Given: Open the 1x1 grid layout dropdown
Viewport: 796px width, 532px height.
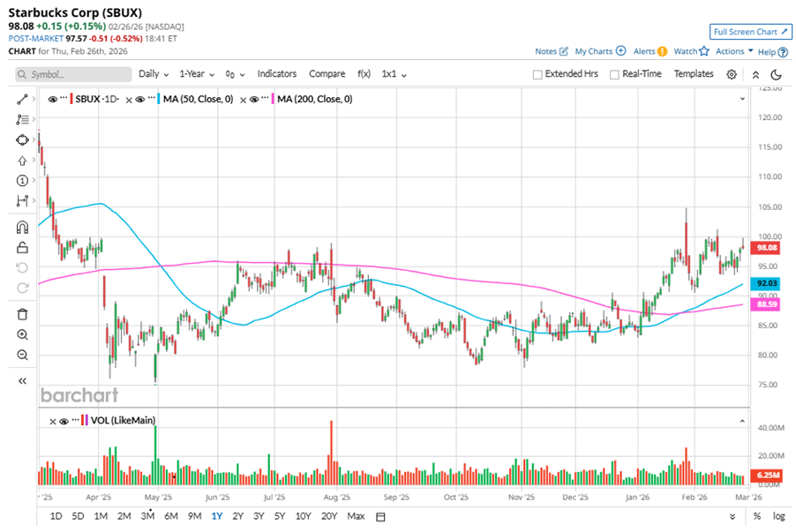Looking at the screenshot, I should click(394, 74).
